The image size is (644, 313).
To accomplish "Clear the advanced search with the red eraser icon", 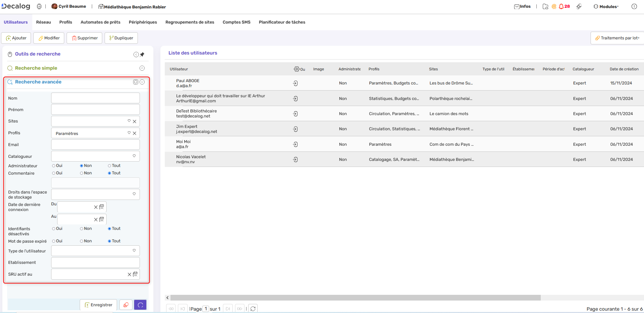I will pos(126,305).
